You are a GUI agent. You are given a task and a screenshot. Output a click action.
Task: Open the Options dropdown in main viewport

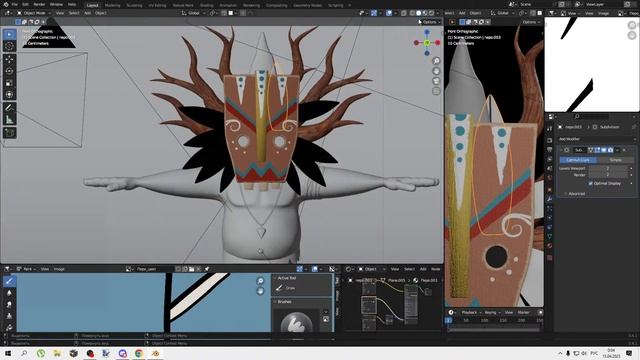coord(429,22)
